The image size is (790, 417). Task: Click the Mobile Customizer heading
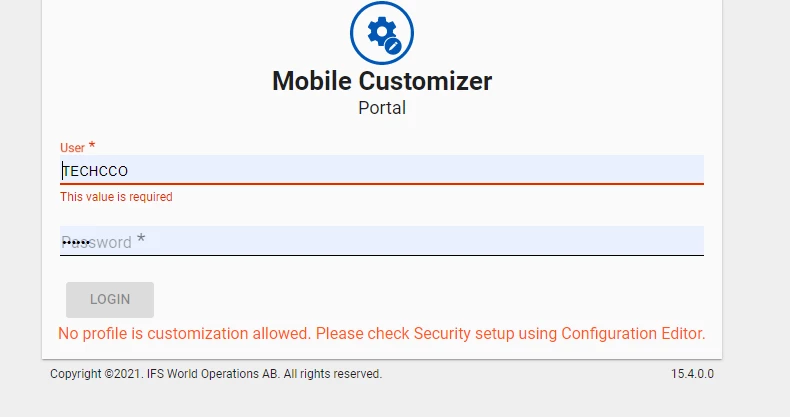382,81
